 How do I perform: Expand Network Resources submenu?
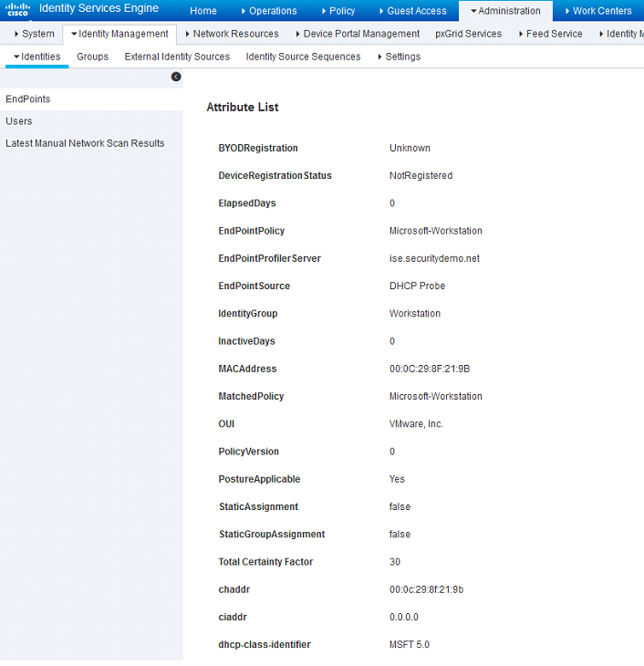(232, 34)
